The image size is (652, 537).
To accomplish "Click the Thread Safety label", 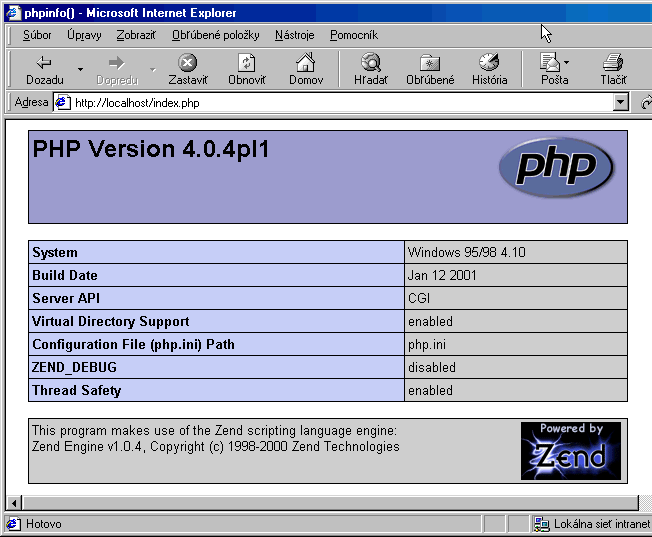I will (x=77, y=390).
